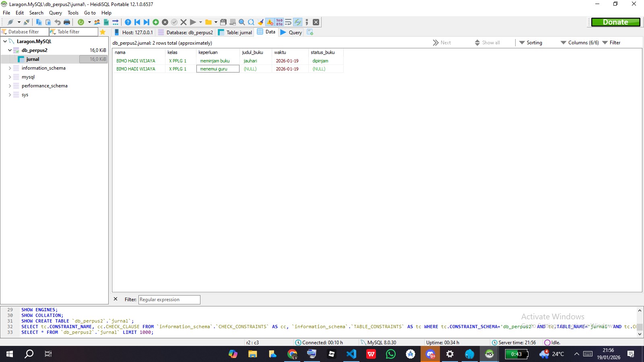Click the Regular expression filter field

pos(169,300)
